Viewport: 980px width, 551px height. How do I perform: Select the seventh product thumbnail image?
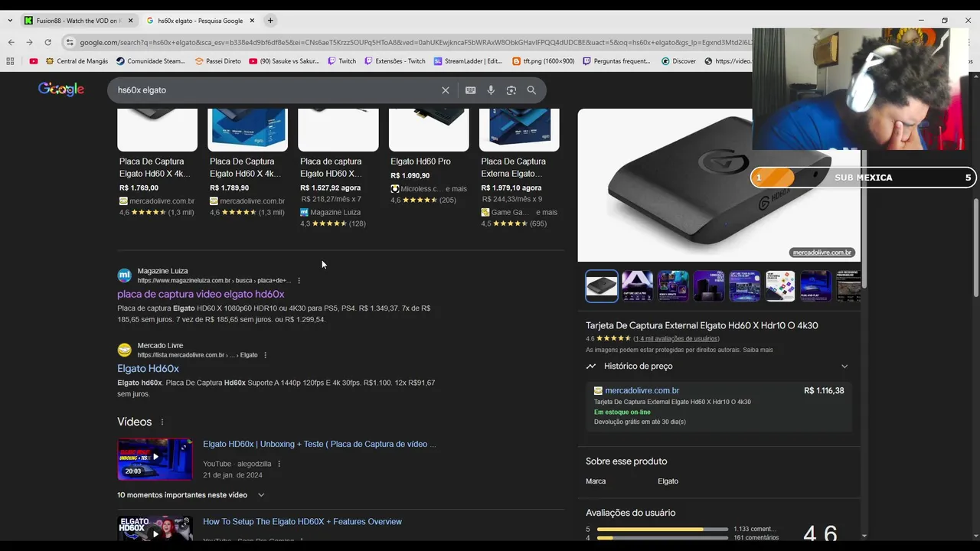816,286
